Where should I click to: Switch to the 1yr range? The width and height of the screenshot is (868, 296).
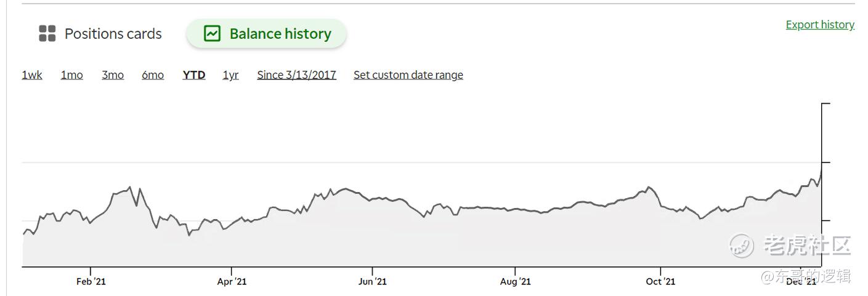click(230, 75)
